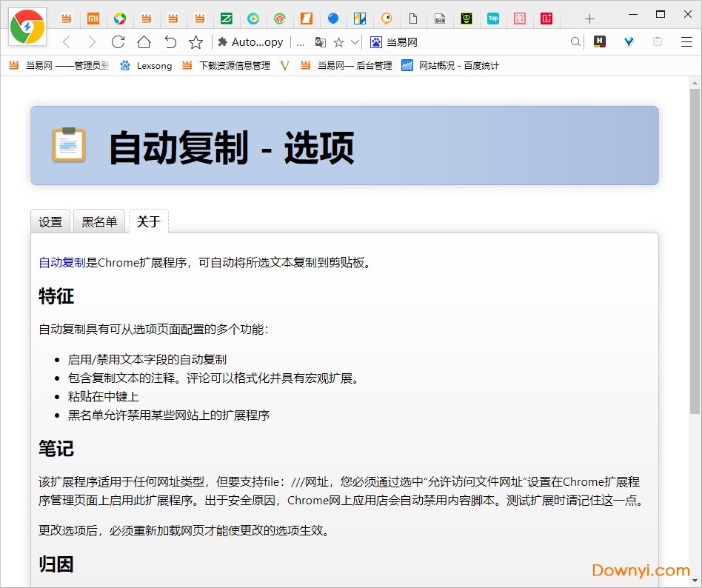Bookmark page with the star icon
The height and width of the screenshot is (588, 702).
pos(195,42)
